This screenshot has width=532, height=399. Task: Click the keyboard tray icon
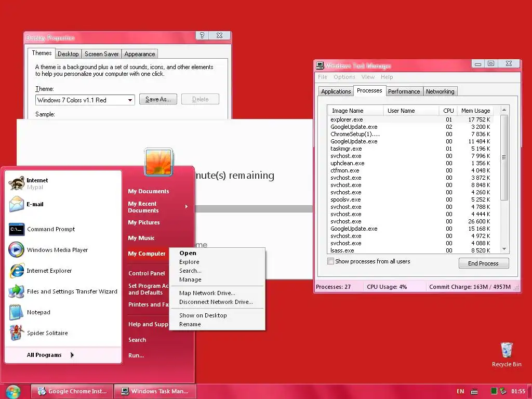[474, 392]
